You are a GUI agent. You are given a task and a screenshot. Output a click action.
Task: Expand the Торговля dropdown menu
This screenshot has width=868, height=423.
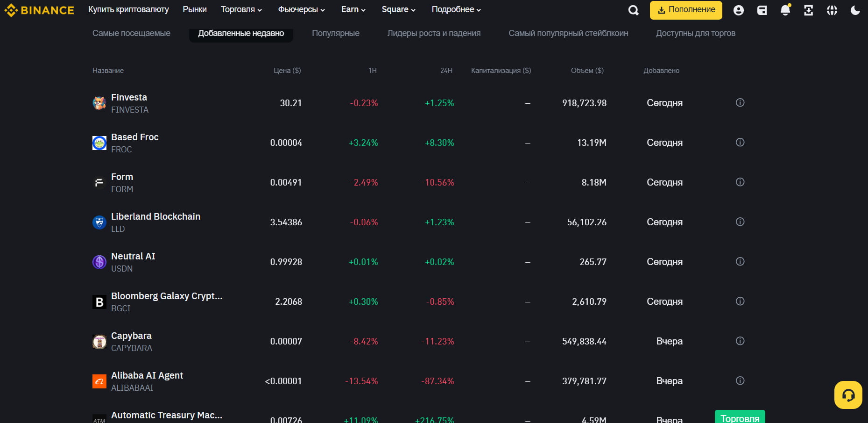(x=241, y=9)
